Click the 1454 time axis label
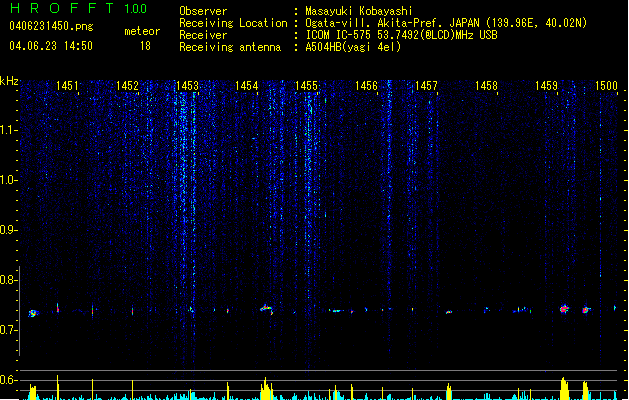The image size is (629, 400). (x=246, y=86)
